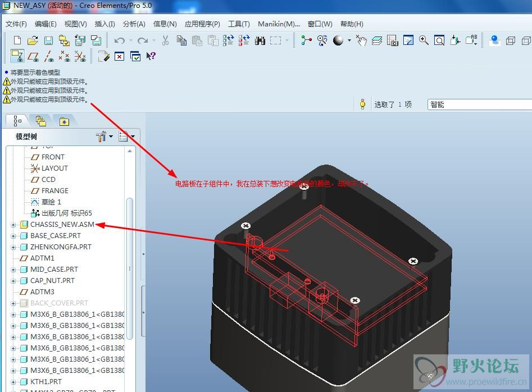The height and width of the screenshot is (392, 532).
Task: Open the saved view list icon with AB
Action: coord(471,40)
